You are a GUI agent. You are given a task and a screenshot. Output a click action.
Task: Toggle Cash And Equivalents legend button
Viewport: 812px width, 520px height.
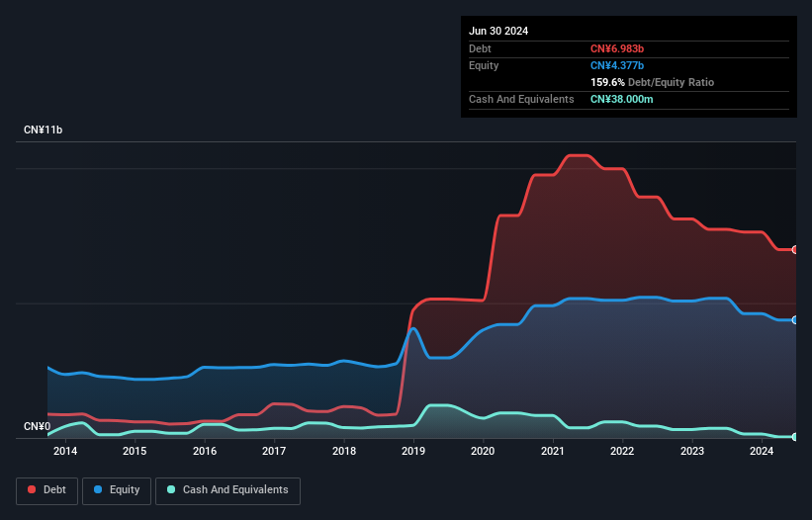(227, 490)
